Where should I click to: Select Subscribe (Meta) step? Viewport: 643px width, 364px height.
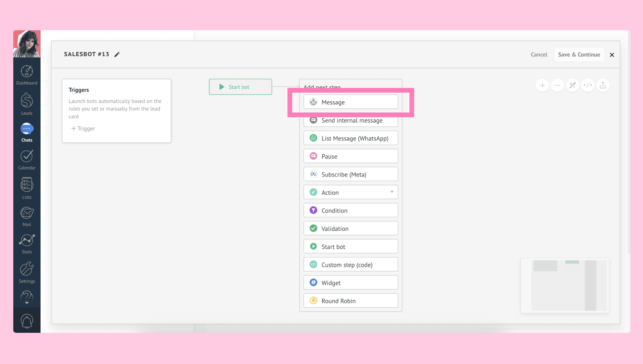coord(350,174)
